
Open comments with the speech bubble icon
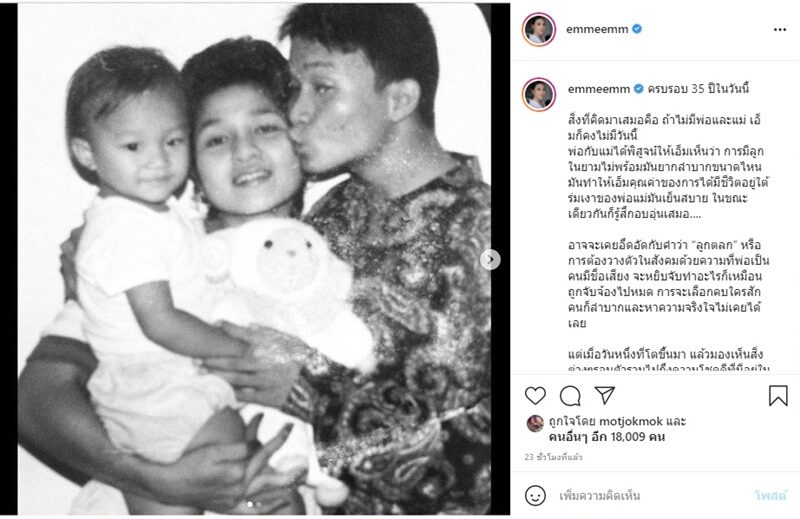coord(570,396)
